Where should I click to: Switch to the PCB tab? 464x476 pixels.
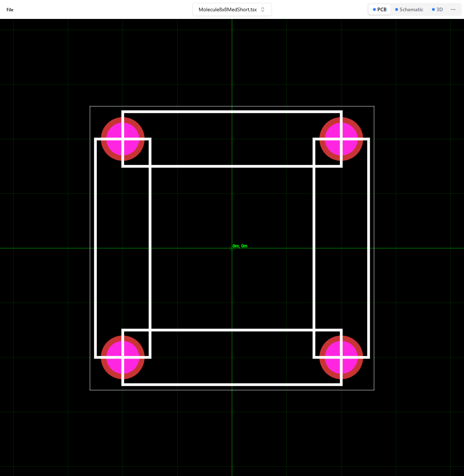[x=380, y=9]
